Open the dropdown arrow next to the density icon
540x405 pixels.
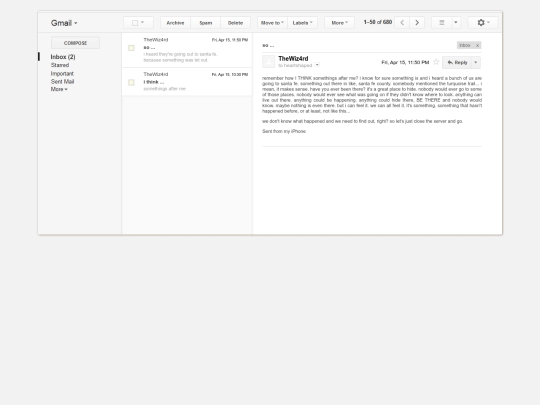456,23
